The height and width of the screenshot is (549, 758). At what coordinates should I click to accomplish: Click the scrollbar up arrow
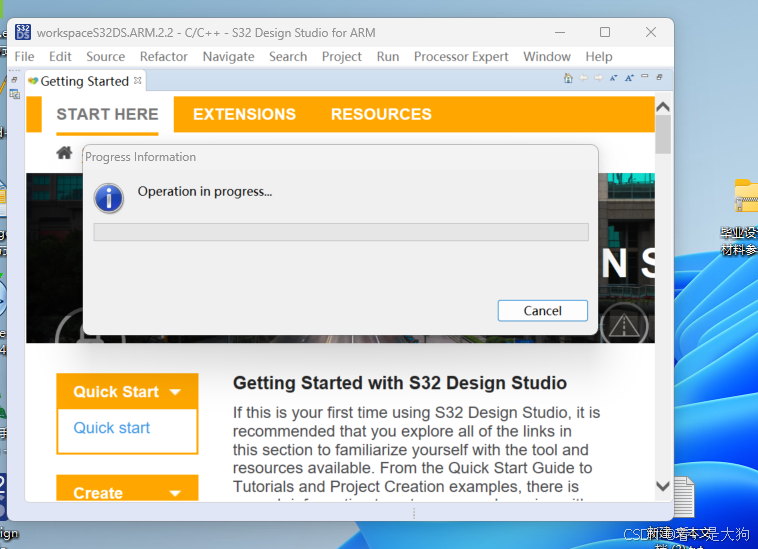663,107
